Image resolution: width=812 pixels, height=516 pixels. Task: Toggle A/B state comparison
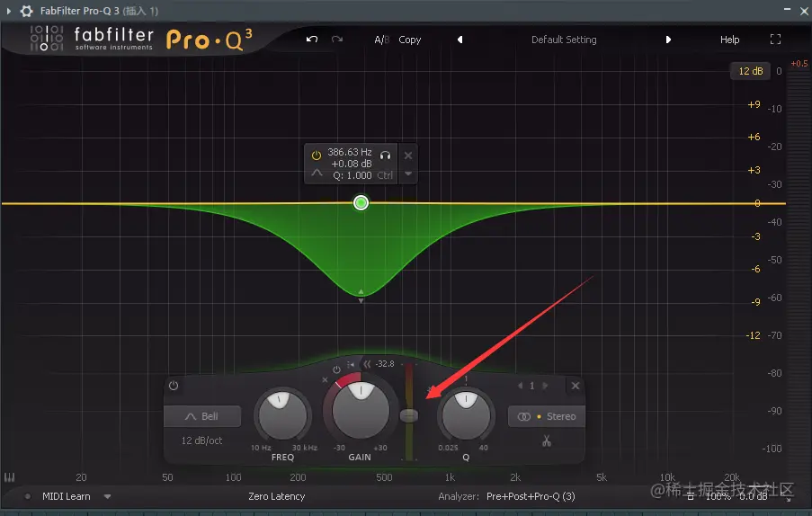(x=381, y=40)
